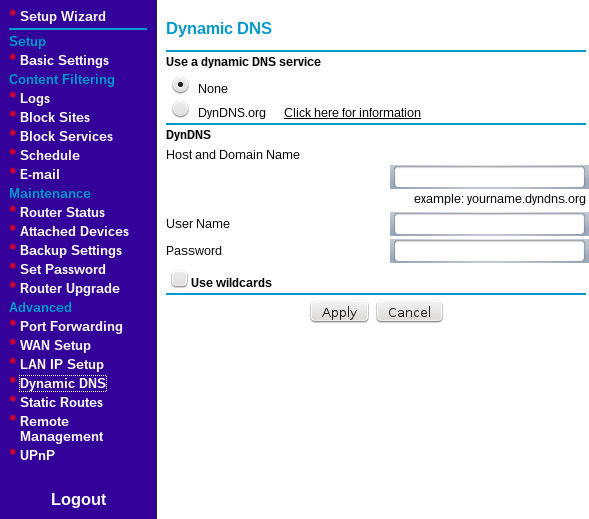Go to Basic Settings page
Viewport: 589px width, 519px height.
(x=64, y=60)
